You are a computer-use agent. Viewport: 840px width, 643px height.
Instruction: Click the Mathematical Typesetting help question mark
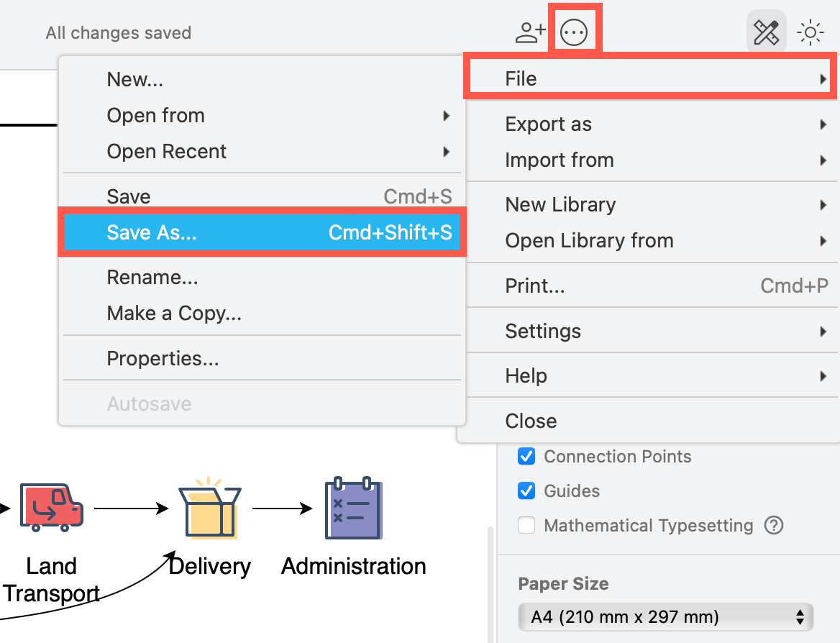coord(774,526)
